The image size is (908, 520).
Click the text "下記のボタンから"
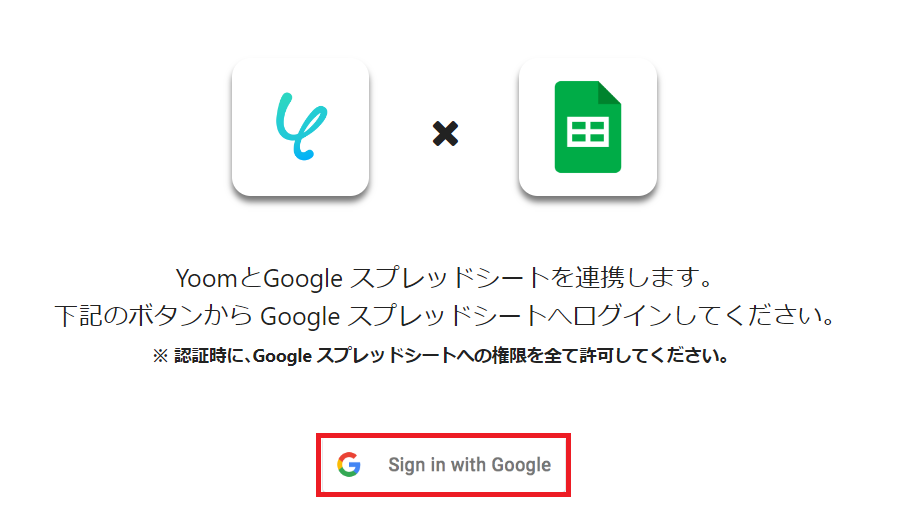click(153, 316)
